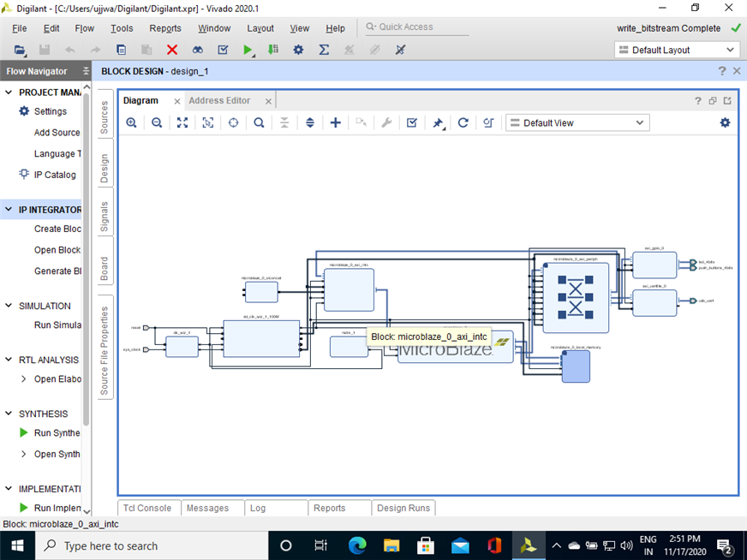Click the Run Implementation green play toolbar icon
The image size is (747, 560).
248,50
